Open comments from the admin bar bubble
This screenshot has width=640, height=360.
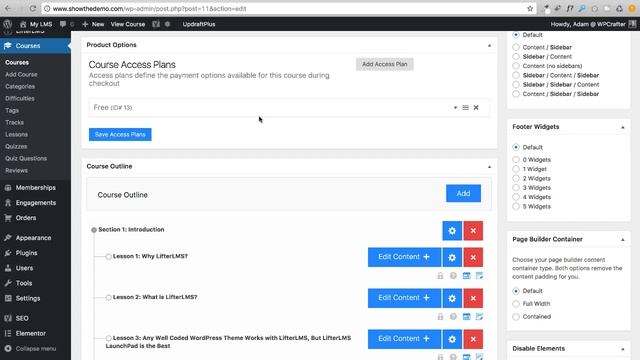63,24
